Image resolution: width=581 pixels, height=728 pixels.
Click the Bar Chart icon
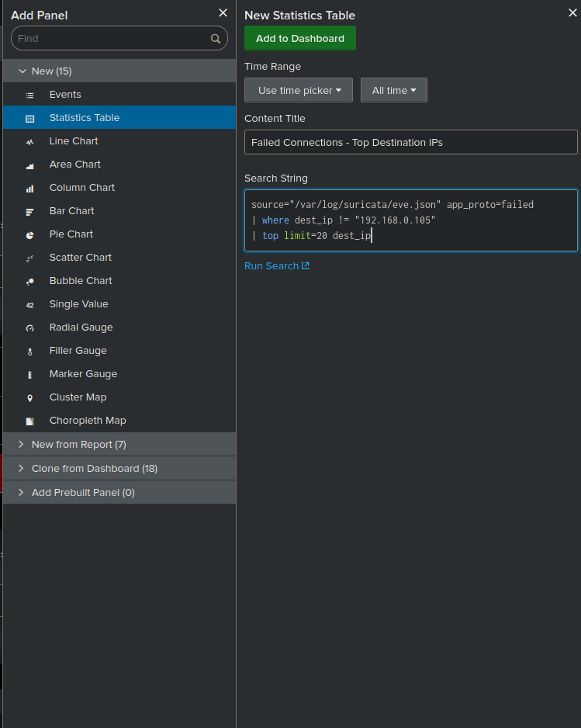click(29, 212)
